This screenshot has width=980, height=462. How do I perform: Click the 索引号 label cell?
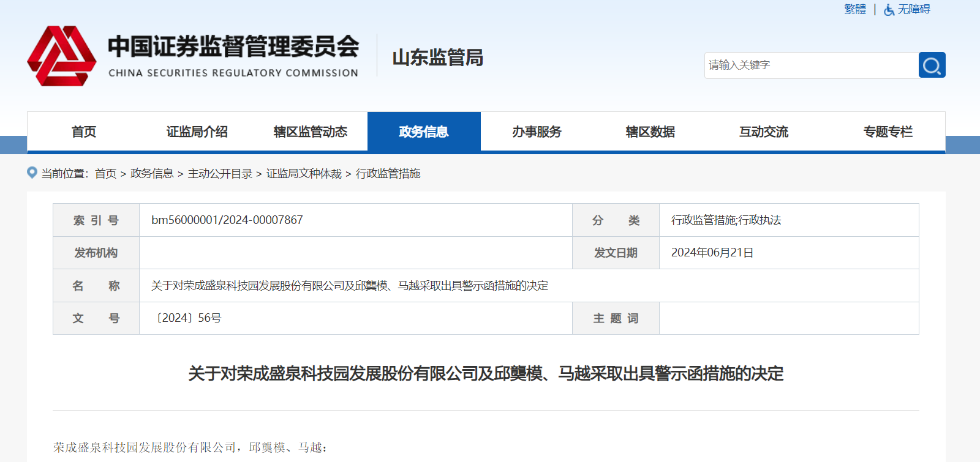(96, 220)
